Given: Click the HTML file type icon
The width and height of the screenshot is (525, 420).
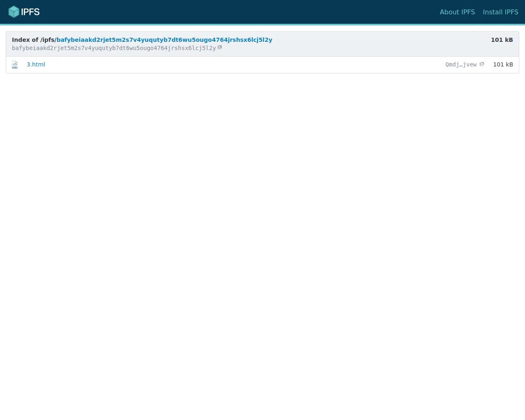Looking at the screenshot, I should [15, 65].
